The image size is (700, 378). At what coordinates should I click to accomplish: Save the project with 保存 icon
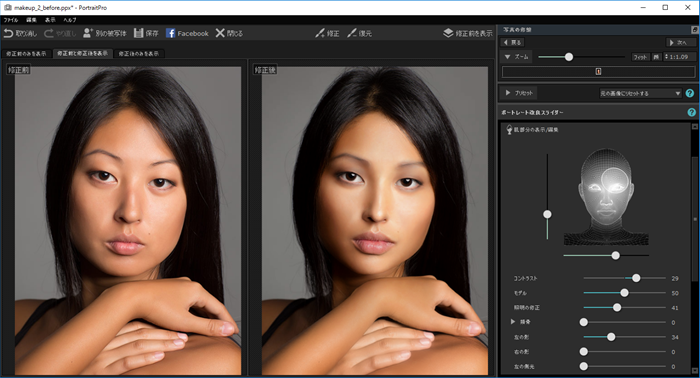[139, 33]
